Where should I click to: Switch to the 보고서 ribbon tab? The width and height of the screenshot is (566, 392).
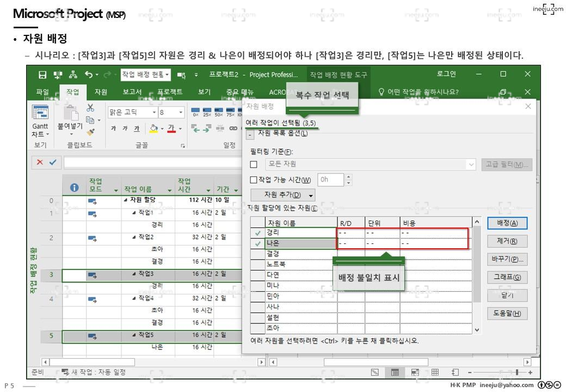(x=132, y=91)
